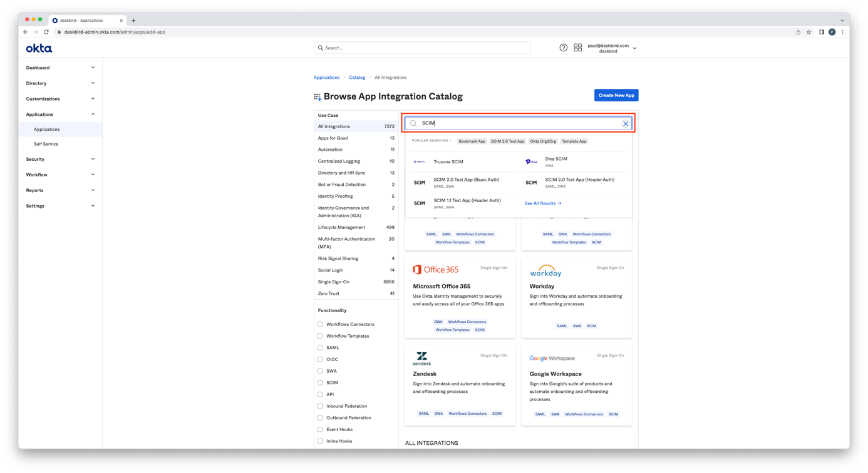Open the See All Results link
This screenshot has height=473, width=868.
pyautogui.click(x=542, y=203)
